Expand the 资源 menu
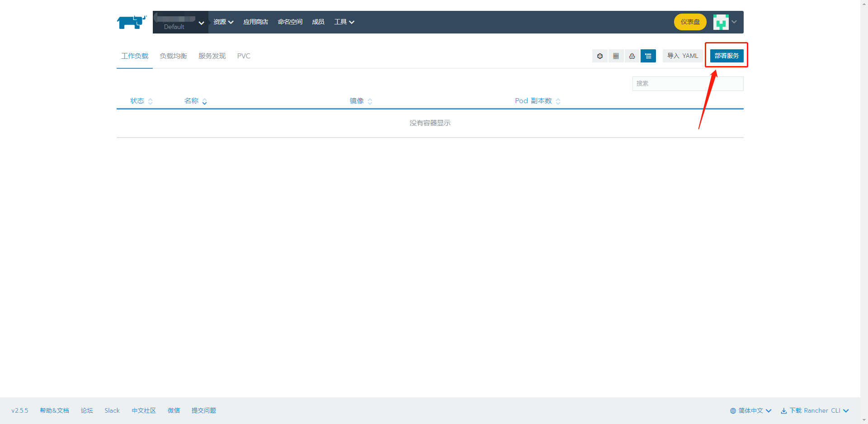The image size is (868, 424). click(x=223, y=22)
